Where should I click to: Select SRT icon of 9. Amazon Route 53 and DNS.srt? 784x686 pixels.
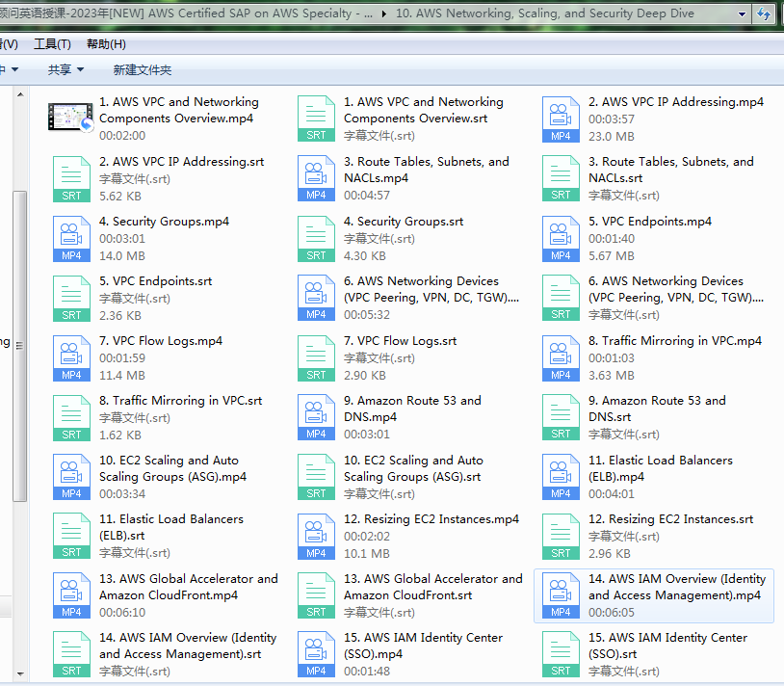[561, 417]
